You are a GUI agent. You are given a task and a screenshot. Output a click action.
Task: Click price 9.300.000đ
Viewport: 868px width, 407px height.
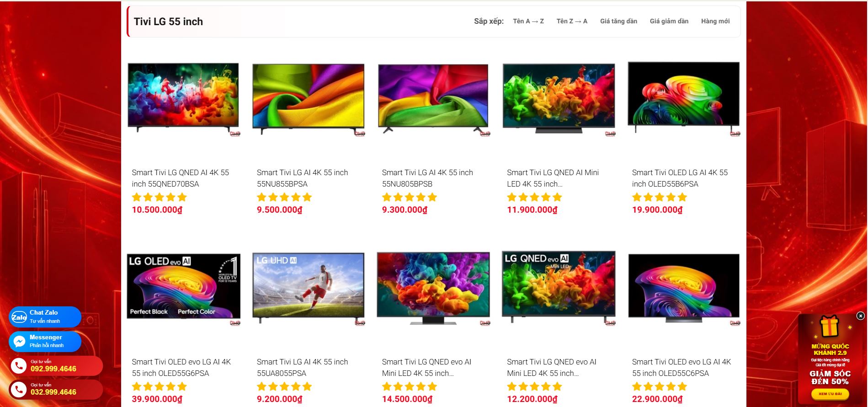click(405, 210)
